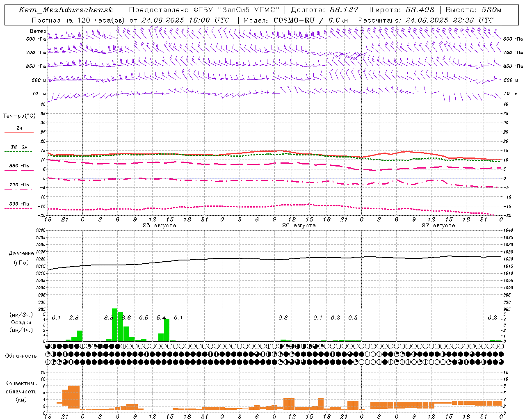Click the 2.8 precipitation total value
Viewport: 525px width, 420px height.
coord(74,317)
